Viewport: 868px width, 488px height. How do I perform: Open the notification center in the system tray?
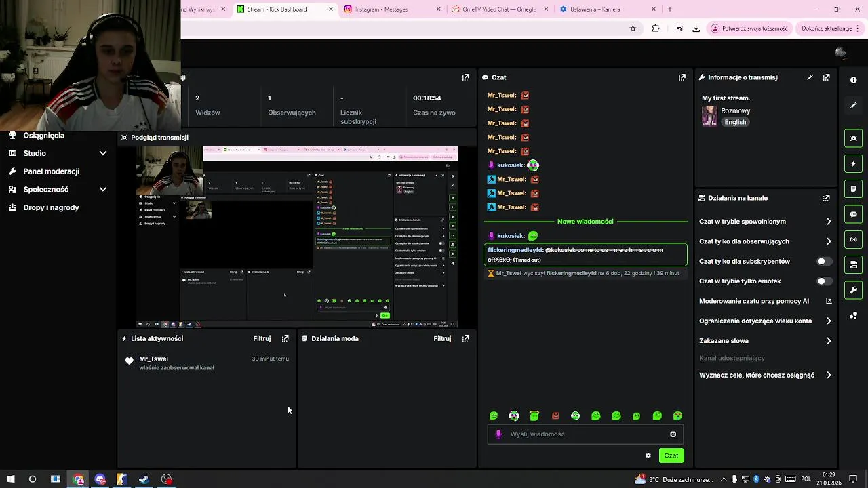pyautogui.click(x=853, y=479)
